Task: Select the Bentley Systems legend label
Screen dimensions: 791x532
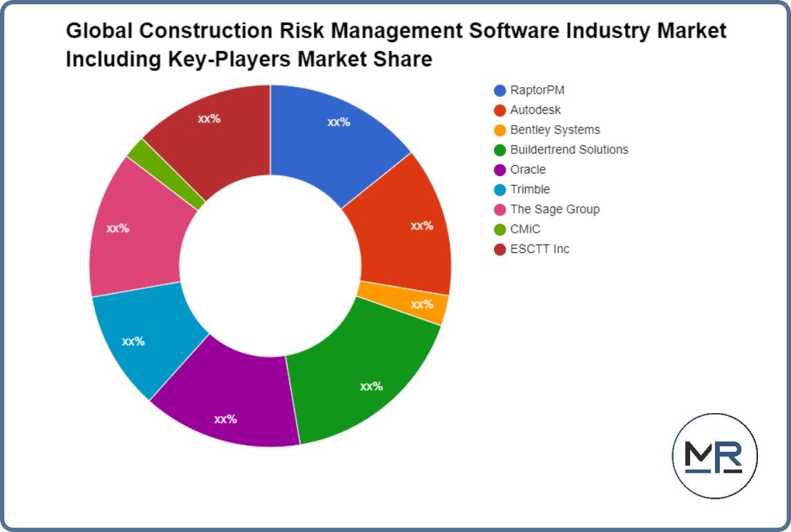Action: pyautogui.click(x=555, y=130)
